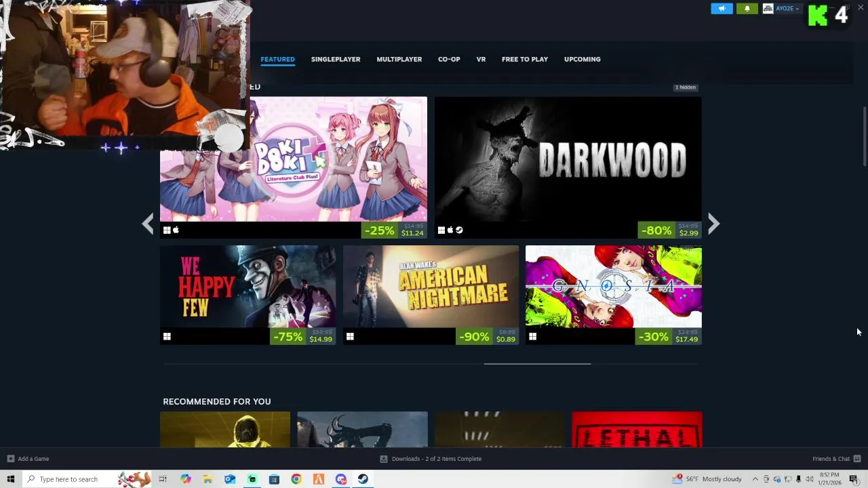Go to next carousel page arrow
This screenshot has height=488, width=868.
click(713, 224)
